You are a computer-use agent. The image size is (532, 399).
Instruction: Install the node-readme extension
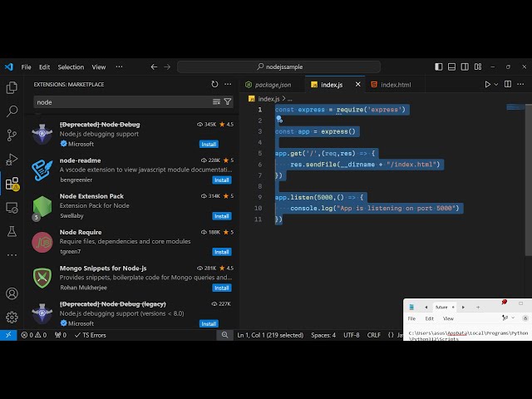click(x=221, y=180)
